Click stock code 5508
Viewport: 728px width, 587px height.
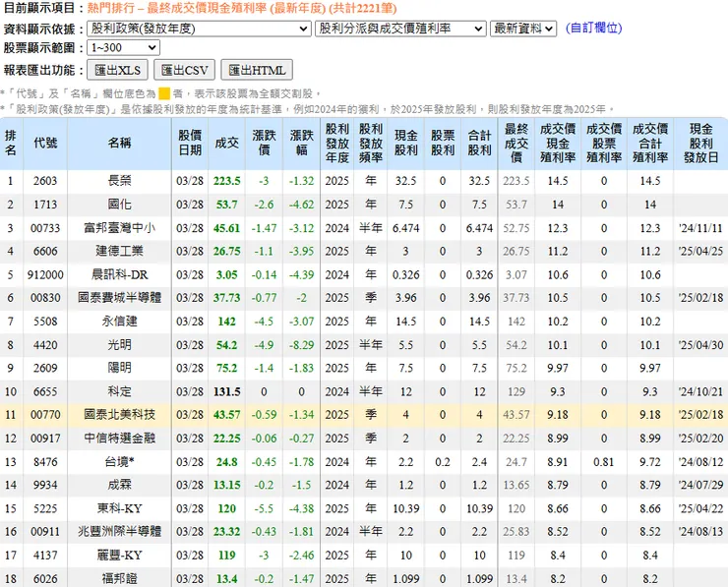pos(45,322)
